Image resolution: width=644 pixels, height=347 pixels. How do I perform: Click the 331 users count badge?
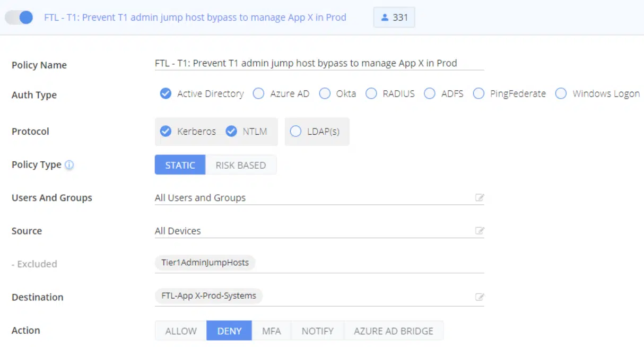click(394, 18)
